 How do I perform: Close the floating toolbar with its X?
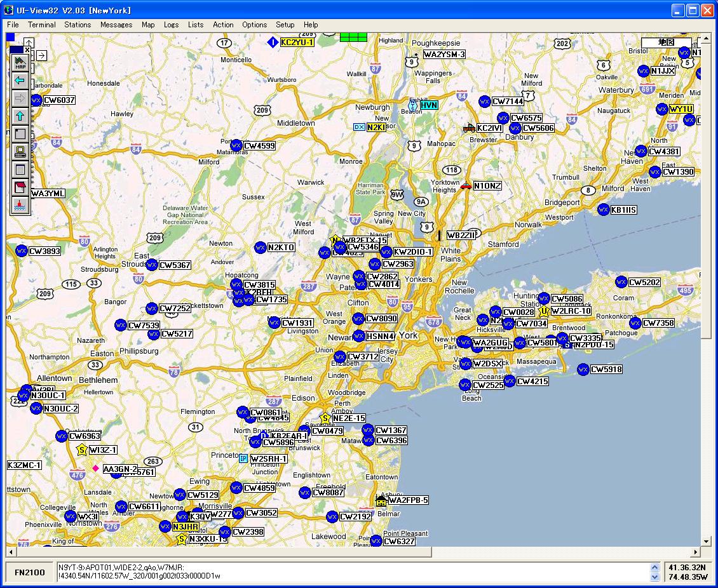tap(27, 50)
